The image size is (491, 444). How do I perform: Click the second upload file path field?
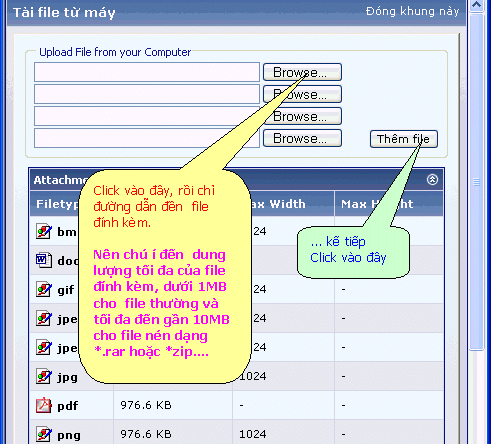[147, 94]
